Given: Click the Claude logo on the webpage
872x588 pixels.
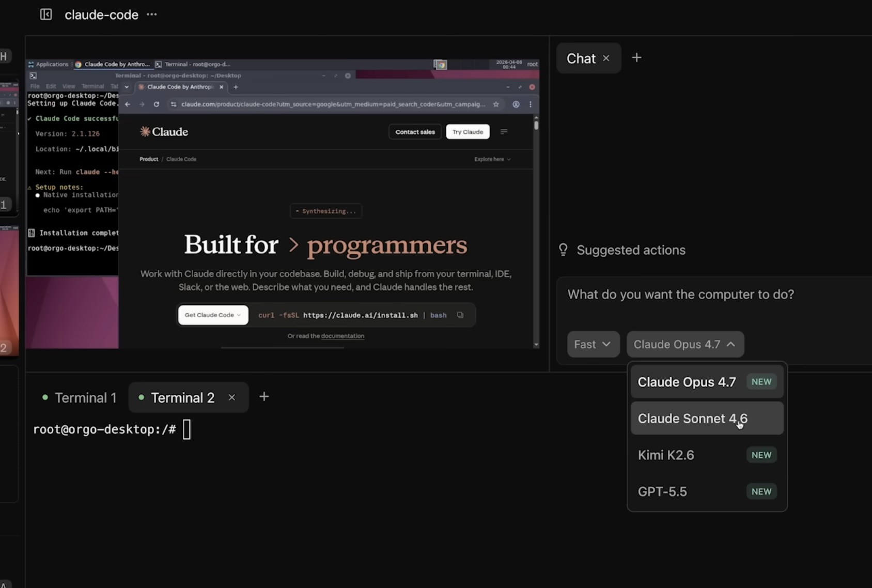Looking at the screenshot, I should (164, 132).
